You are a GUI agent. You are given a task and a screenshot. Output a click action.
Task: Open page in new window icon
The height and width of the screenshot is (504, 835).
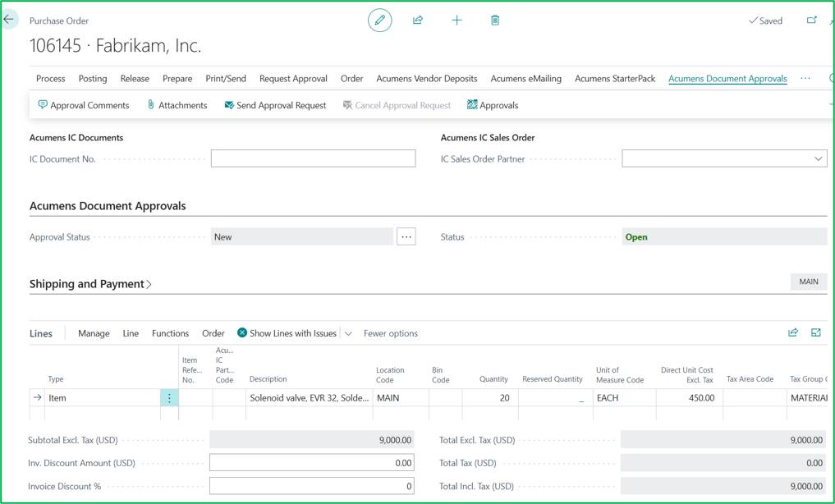pyautogui.click(x=811, y=21)
